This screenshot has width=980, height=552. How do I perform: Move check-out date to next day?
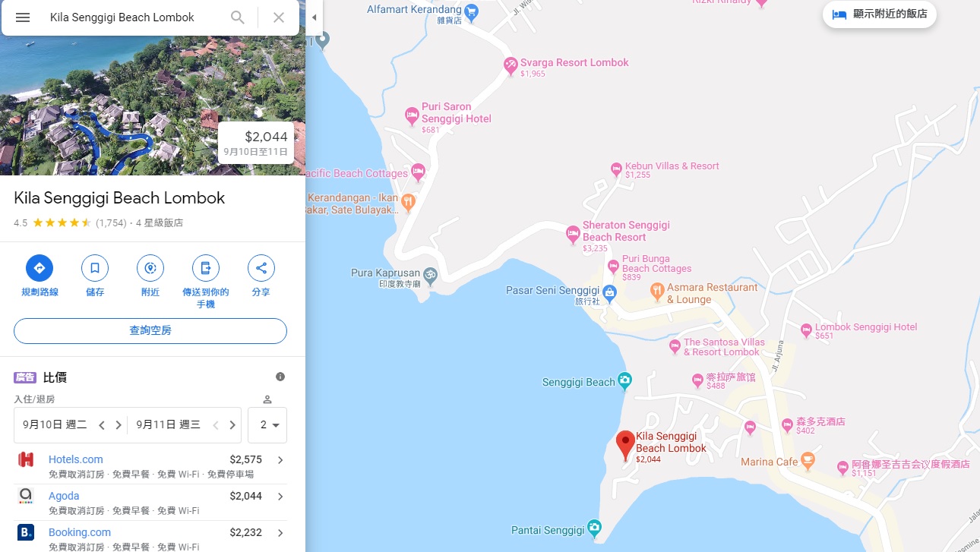(x=232, y=425)
